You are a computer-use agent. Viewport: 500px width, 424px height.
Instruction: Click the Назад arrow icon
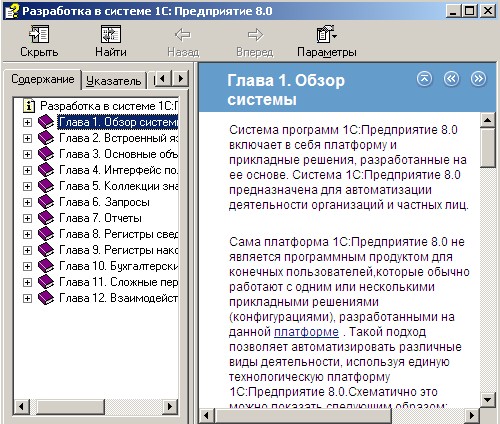pos(183,35)
